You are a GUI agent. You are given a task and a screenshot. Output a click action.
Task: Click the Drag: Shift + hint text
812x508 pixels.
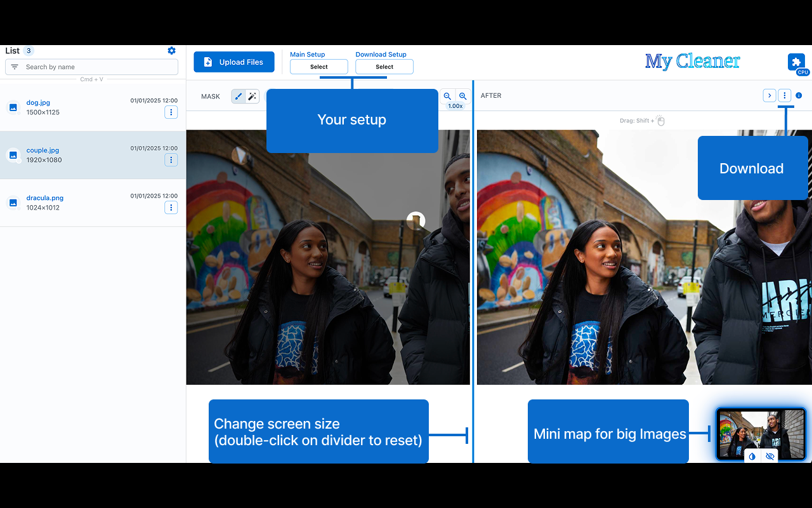click(637, 121)
